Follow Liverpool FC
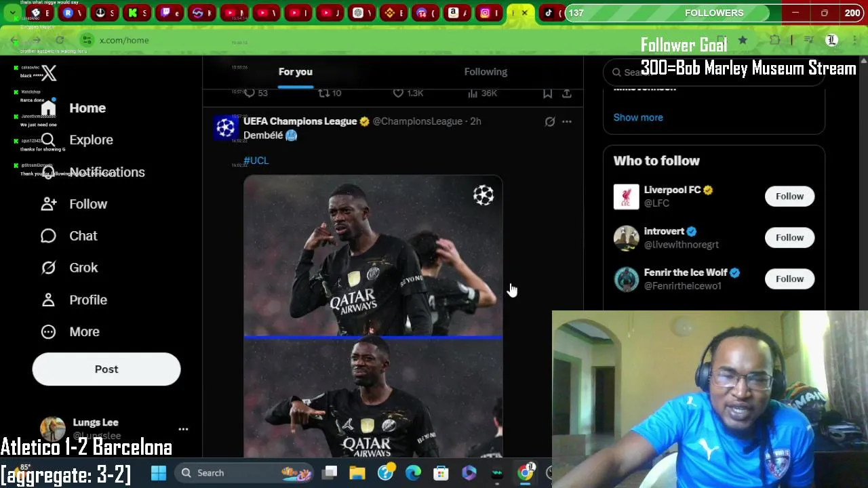This screenshot has width=868, height=488. point(789,197)
